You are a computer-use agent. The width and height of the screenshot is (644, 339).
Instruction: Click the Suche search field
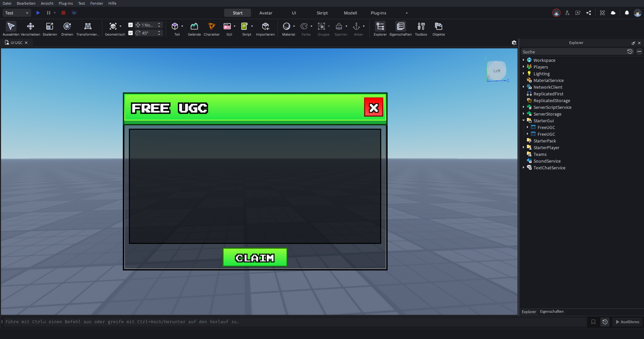pos(574,52)
